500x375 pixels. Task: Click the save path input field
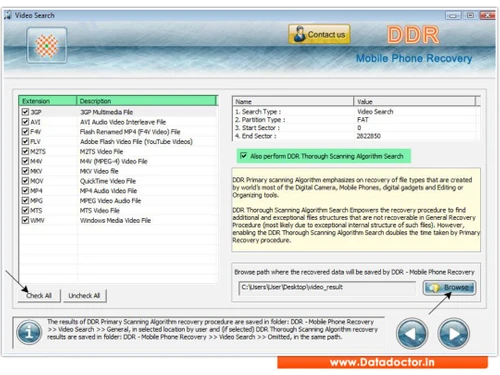point(327,288)
